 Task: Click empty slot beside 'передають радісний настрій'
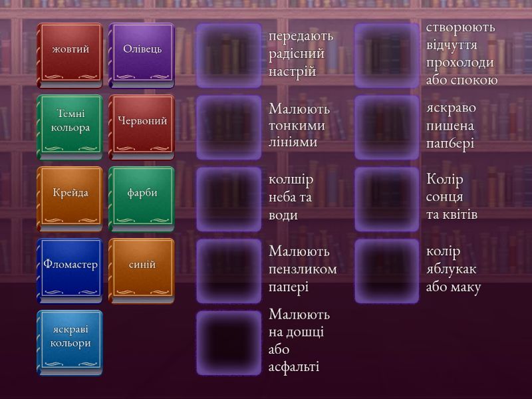pyautogui.click(x=229, y=56)
